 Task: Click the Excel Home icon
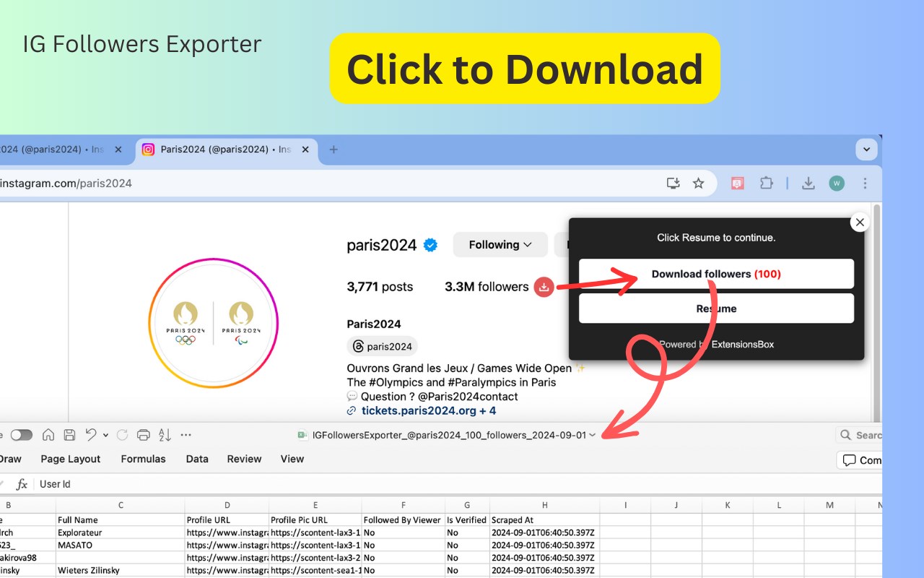pos(48,435)
